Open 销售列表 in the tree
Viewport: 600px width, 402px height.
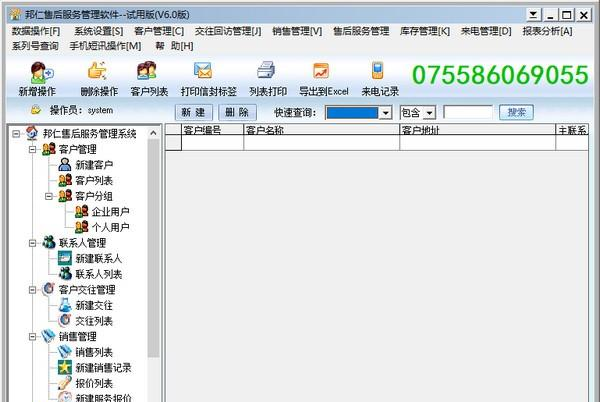point(94,352)
